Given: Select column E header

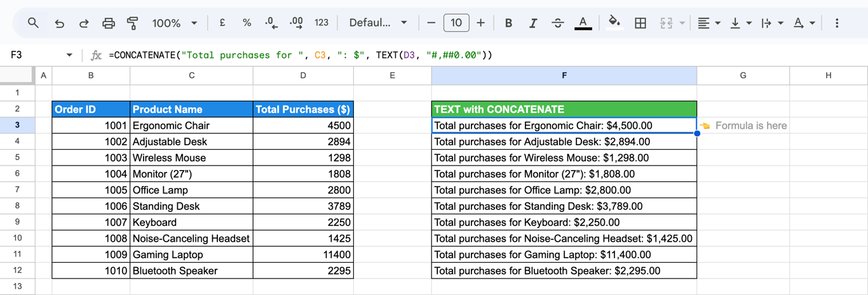Looking at the screenshot, I should tap(392, 75).
